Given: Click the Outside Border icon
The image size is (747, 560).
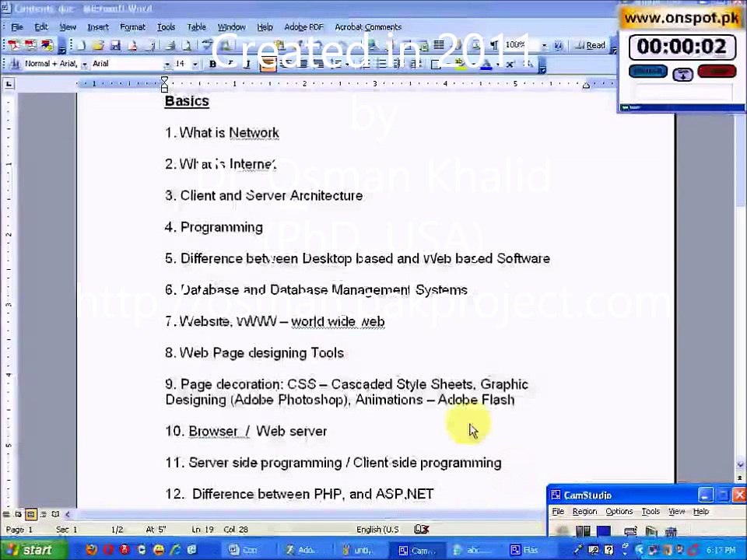Looking at the screenshot, I should (435, 65).
